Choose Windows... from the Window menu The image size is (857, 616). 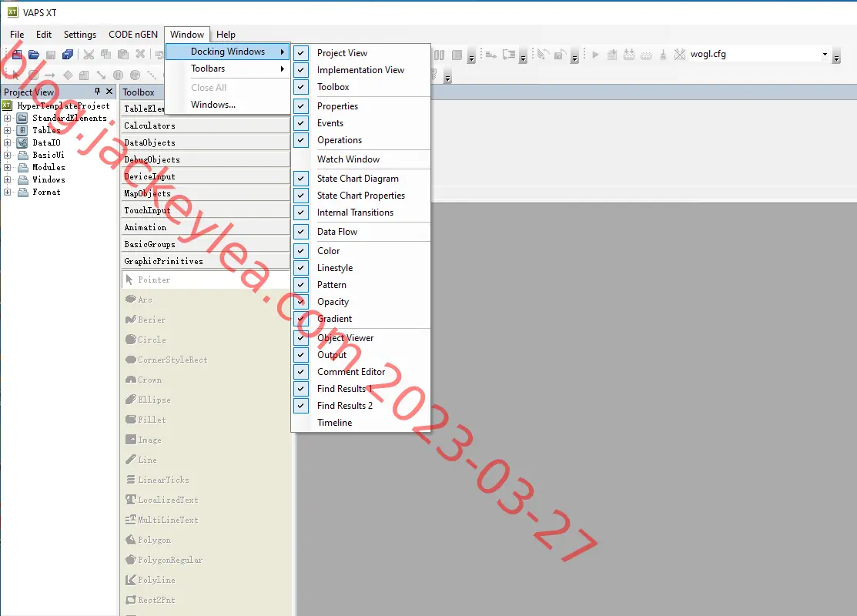[228, 105]
